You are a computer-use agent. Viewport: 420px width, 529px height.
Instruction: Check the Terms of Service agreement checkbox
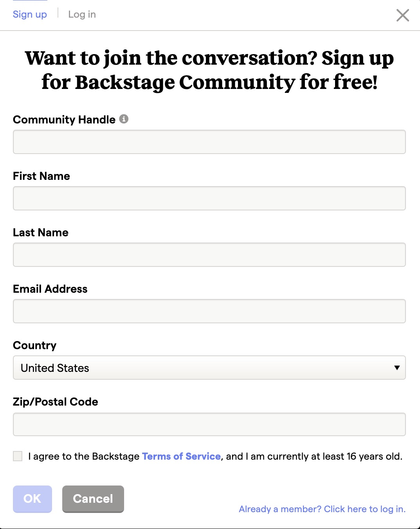tap(18, 456)
